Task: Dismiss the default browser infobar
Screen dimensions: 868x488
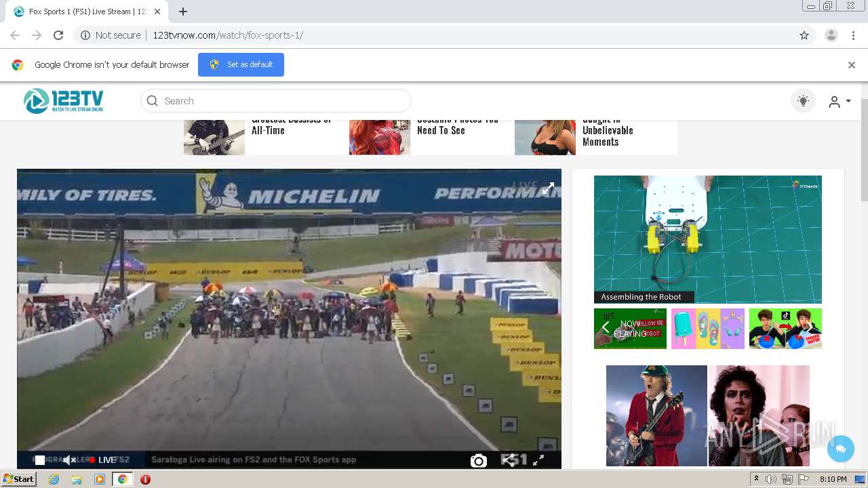Action: pos(852,65)
